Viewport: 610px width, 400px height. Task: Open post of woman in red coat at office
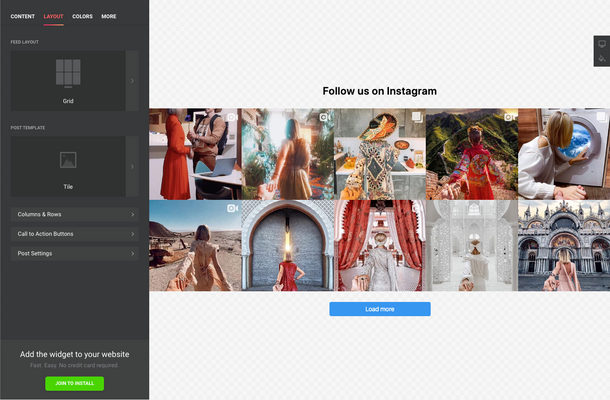coord(195,154)
